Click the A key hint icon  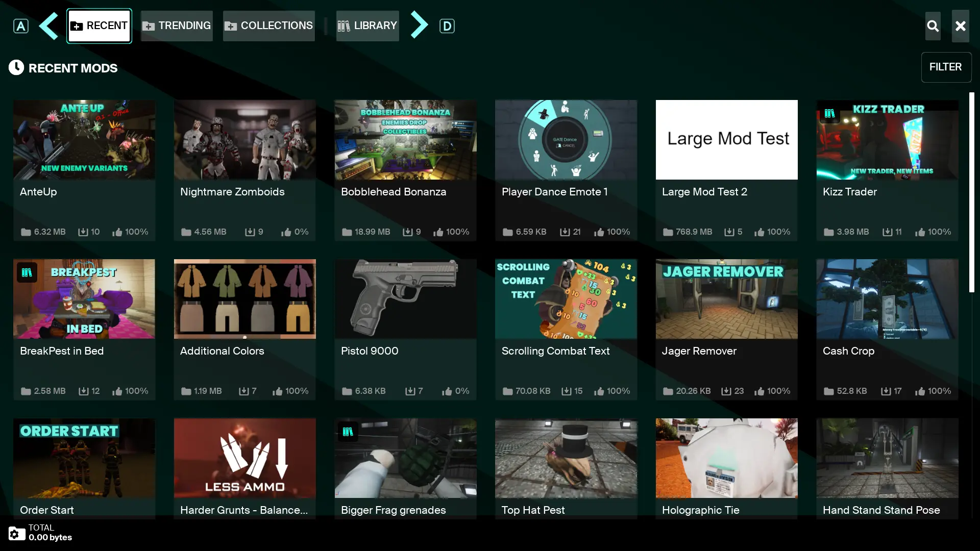point(21,26)
